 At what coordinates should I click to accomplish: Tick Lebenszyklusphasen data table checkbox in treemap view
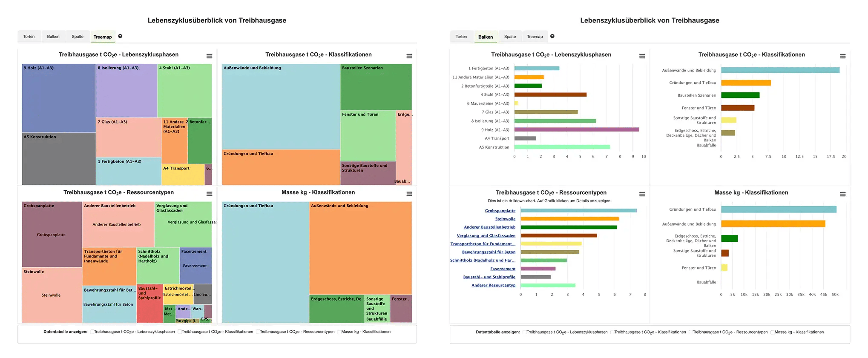click(92, 332)
